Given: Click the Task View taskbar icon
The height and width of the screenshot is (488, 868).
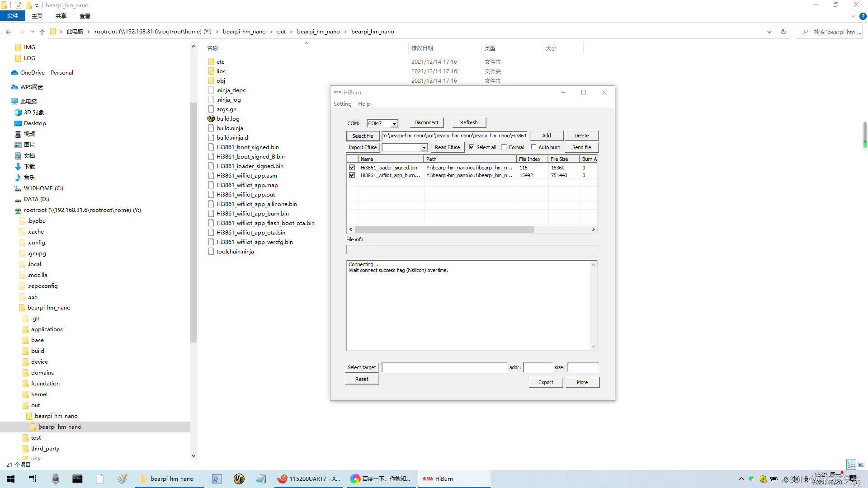Looking at the screenshot, I should click(x=33, y=479).
